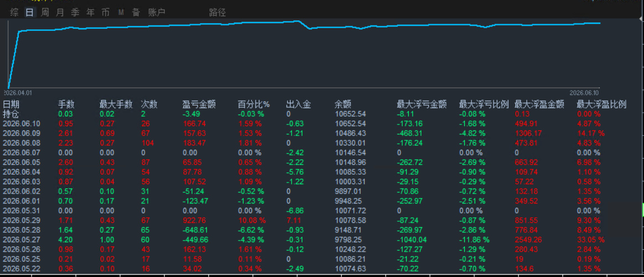The width and height of the screenshot is (644, 277).
Task: Sort by the 余额 column header
Action: [343, 104]
